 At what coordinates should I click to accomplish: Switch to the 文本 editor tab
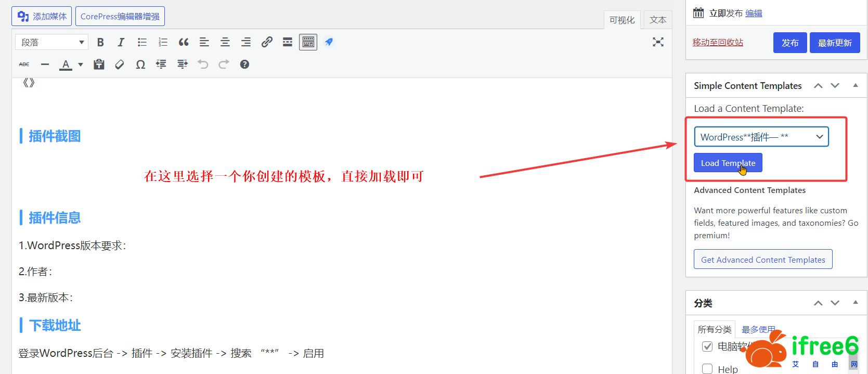pos(657,20)
